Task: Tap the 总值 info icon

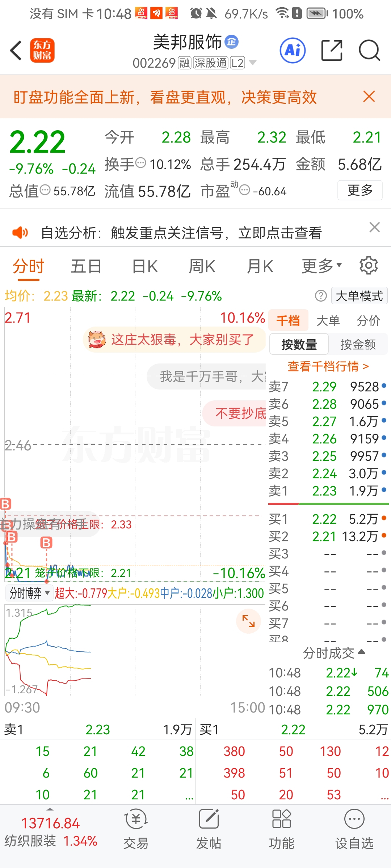Action: [45, 190]
